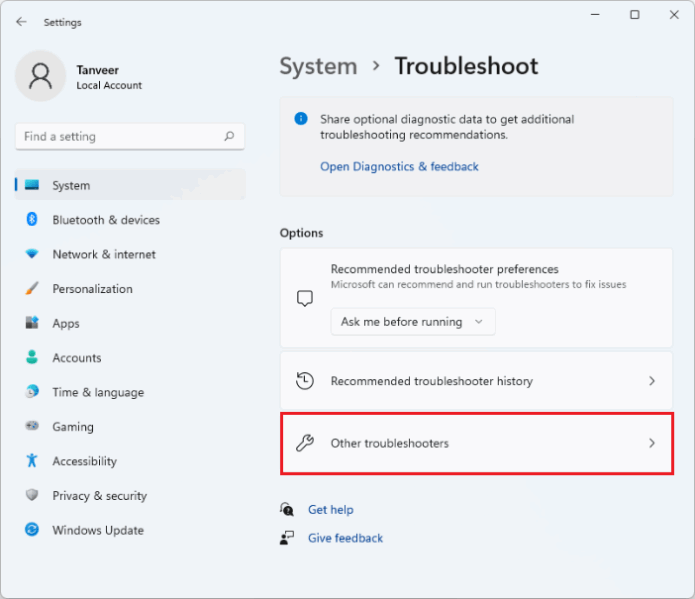Image resolution: width=695 pixels, height=599 pixels.
Task: Open the 'Ask me before running' dropdown
Action: tap(413, 321)
